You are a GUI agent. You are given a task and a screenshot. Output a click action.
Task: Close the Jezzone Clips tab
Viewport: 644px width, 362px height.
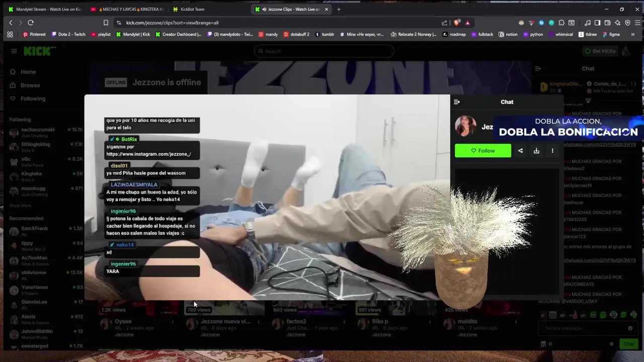327,9
